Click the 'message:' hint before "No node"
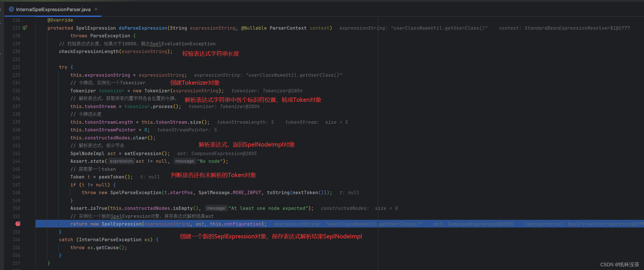Viewport: 644px width, 270px height. 185,161
